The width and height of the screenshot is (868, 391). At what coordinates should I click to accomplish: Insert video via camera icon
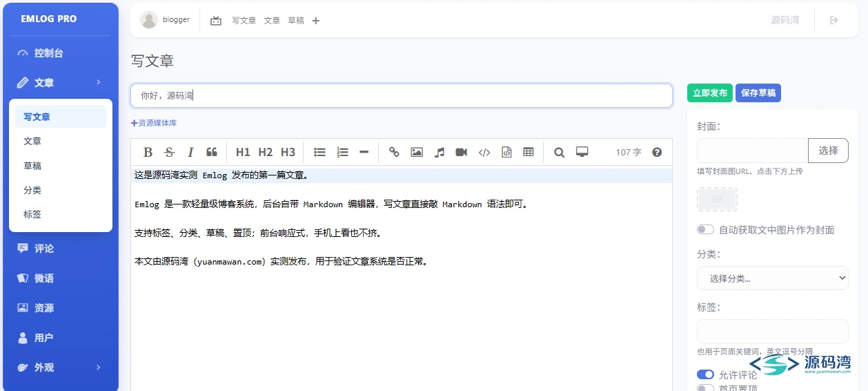(462, 152)
